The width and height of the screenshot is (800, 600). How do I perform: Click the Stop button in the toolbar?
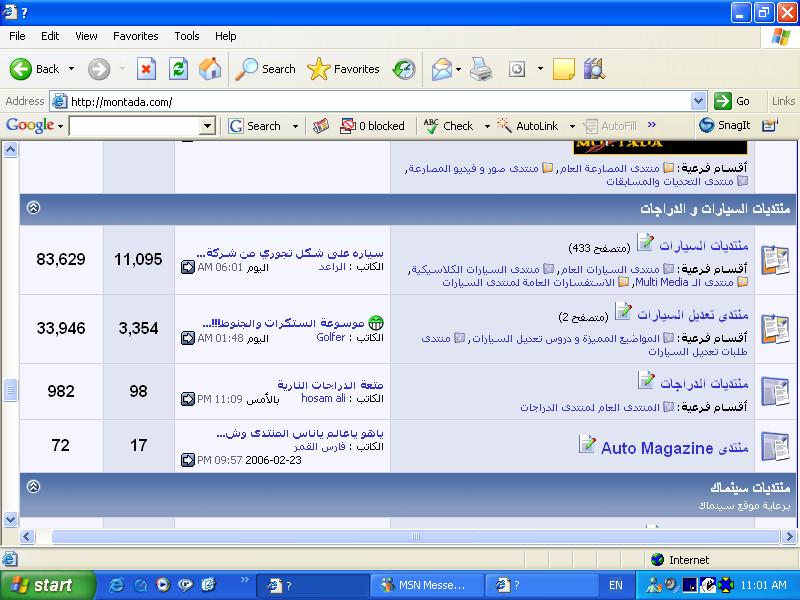(x=146, y=69)
